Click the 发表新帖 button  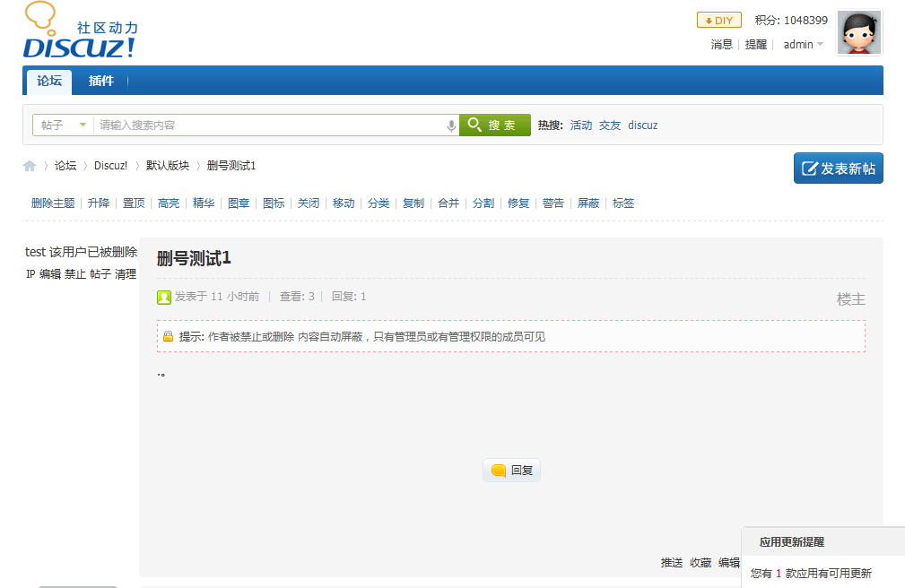(x=838, y=169)
